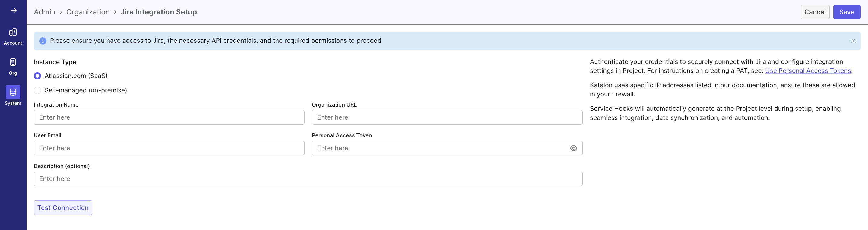Open the Use Personal Access Tokens link
Image resolution: width=868 pixels, height=230 pixels.
pos(808,71)
